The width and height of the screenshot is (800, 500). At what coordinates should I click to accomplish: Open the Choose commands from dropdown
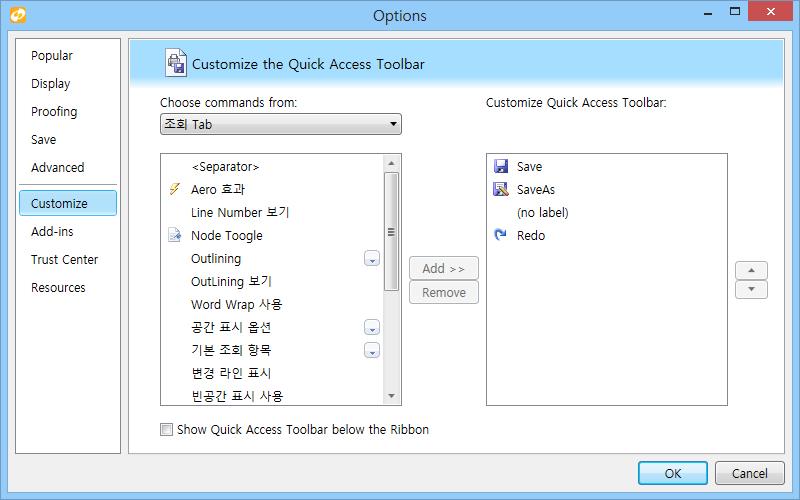pyautogui.click(x=281, y=124)
